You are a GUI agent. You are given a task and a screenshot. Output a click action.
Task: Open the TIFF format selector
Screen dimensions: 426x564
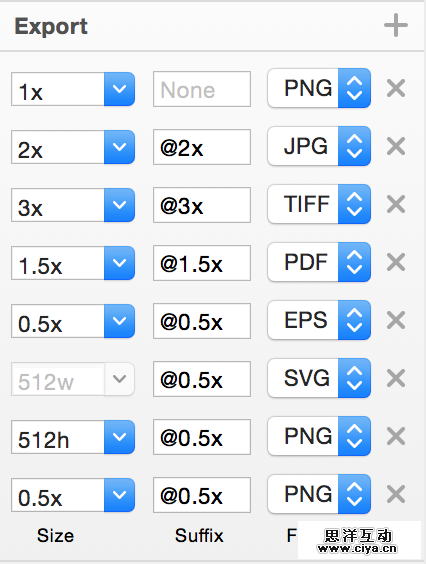click(x=319, y=204)
